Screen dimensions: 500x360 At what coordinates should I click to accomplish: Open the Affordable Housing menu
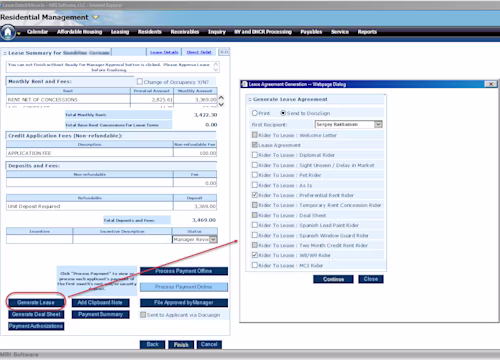tap(79, 32)
